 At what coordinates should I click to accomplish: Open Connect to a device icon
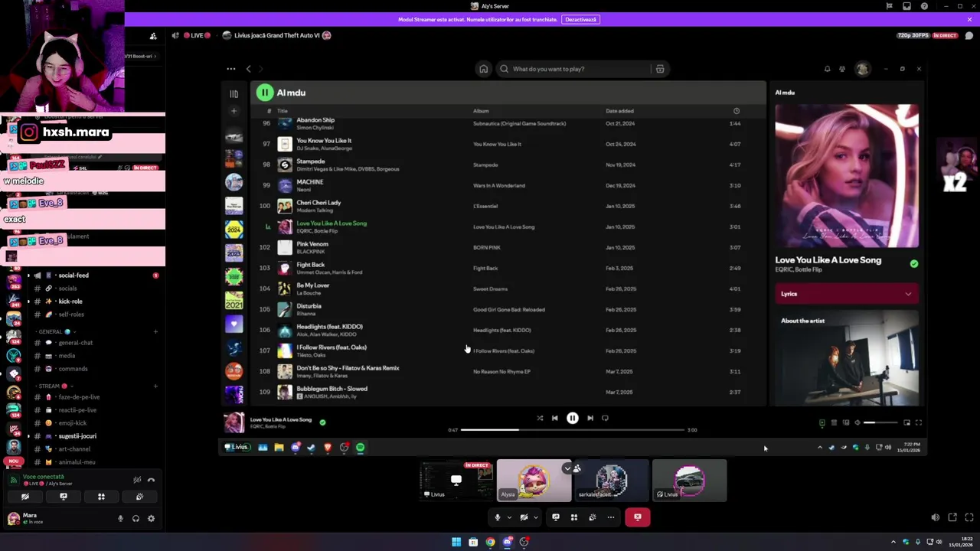tap(846, 422)
